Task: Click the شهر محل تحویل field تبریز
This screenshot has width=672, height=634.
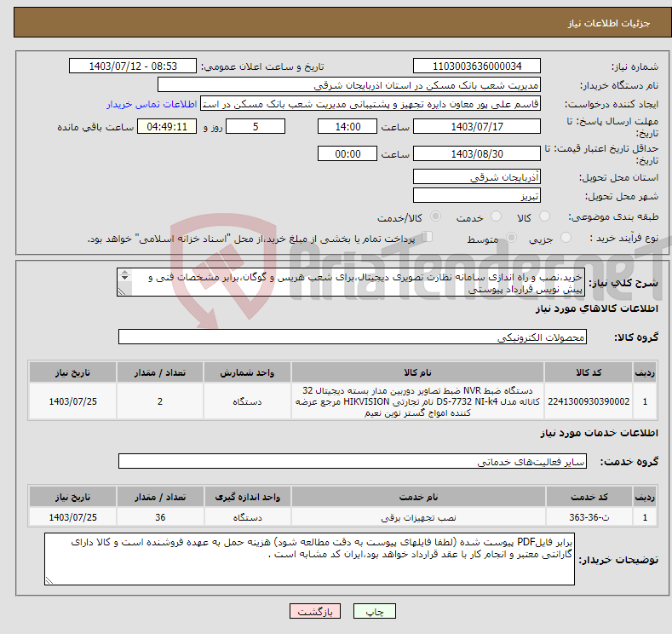Action: 477,195
